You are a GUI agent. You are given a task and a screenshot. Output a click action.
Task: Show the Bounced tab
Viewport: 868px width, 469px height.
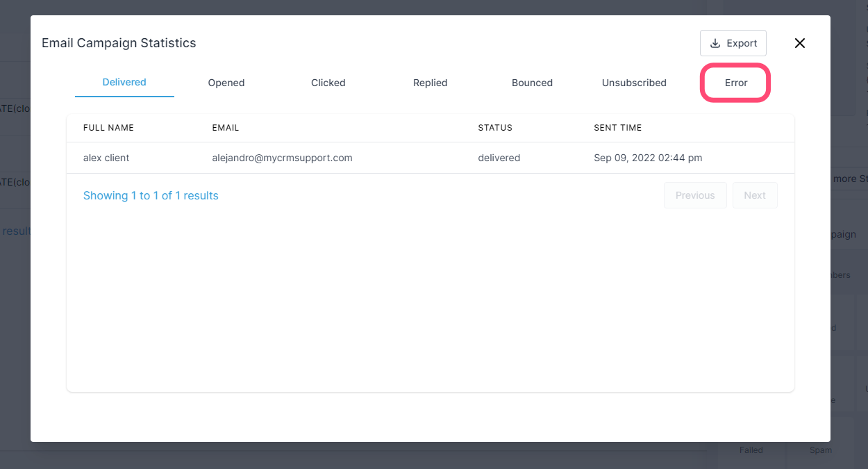coord(533,83)
